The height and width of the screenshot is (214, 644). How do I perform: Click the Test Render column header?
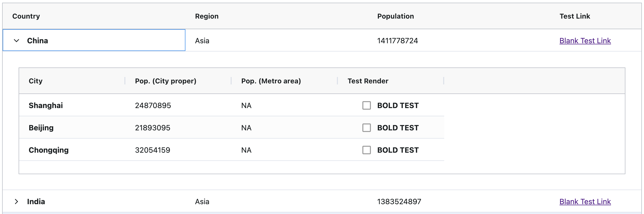[368, 81]
